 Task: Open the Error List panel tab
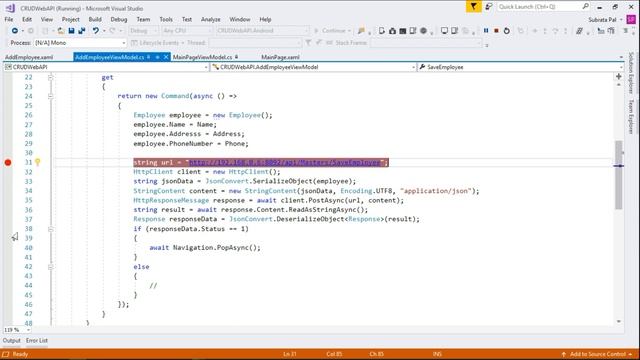click(37, 340)
